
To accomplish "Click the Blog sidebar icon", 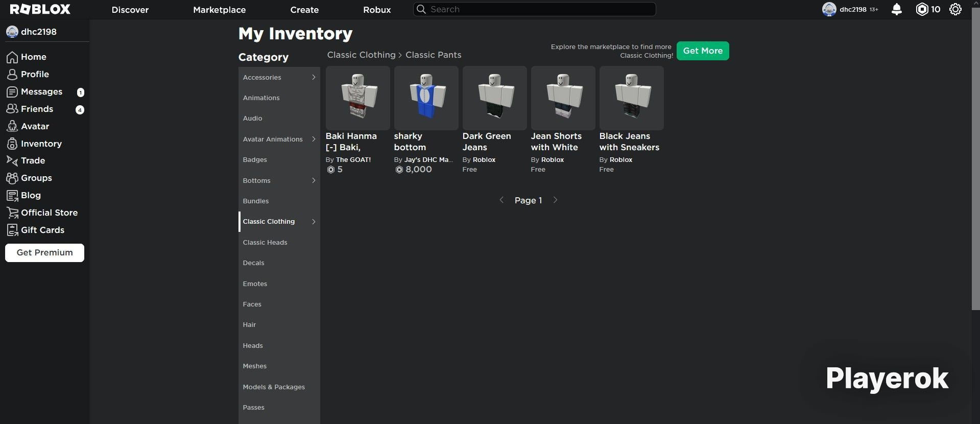I will (12, 195).
